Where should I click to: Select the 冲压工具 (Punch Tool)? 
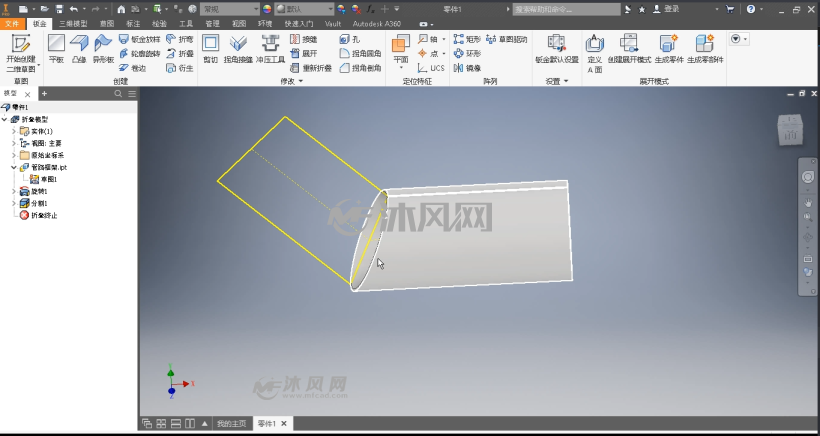(x=270, y=49)
